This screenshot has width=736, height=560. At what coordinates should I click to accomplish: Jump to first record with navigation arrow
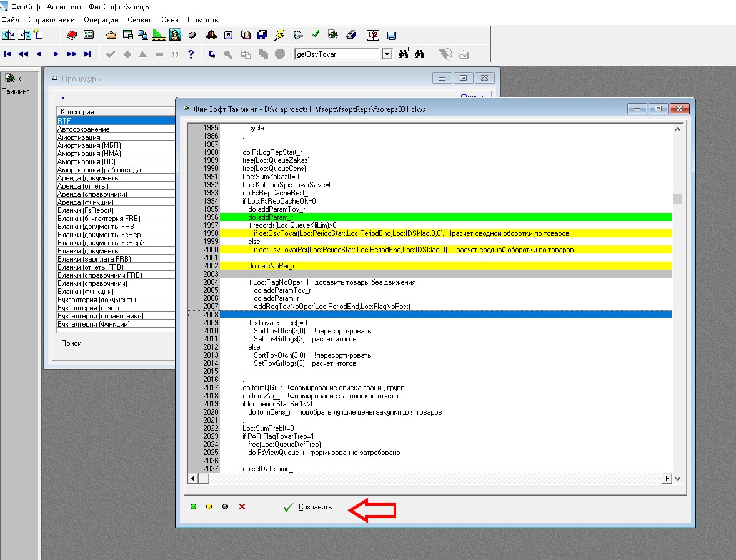point(8,54)
